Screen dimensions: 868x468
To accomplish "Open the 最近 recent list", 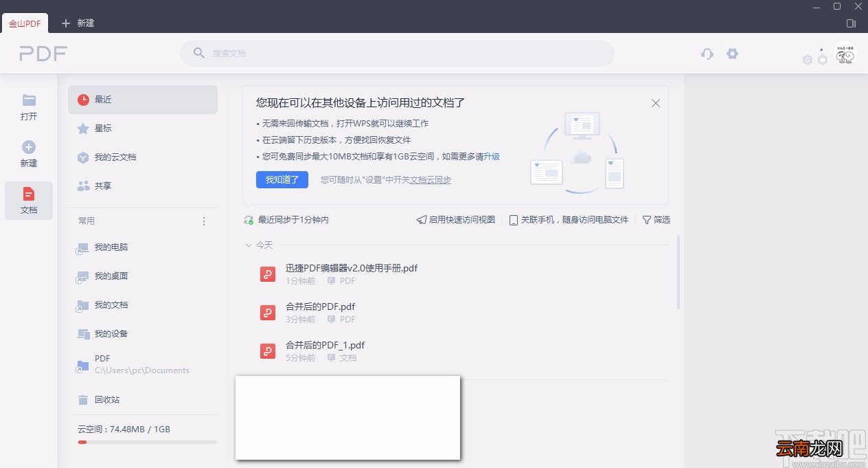I will tap(143, 100).
